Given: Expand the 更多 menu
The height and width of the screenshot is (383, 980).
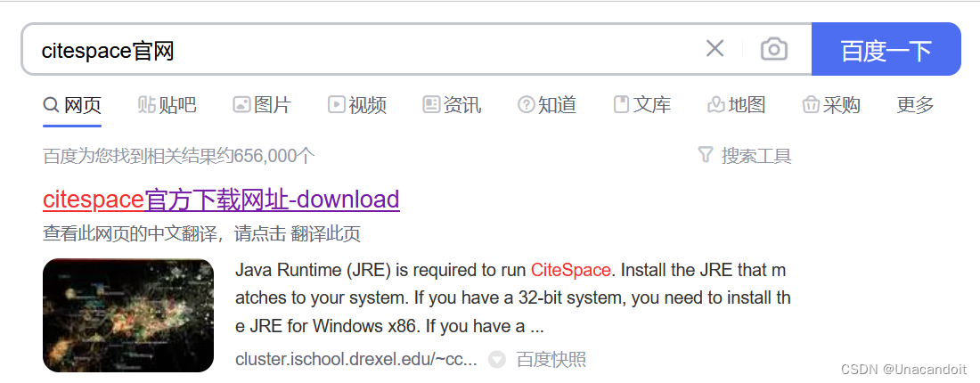Looking at the screenshot, I should point(915,105).
